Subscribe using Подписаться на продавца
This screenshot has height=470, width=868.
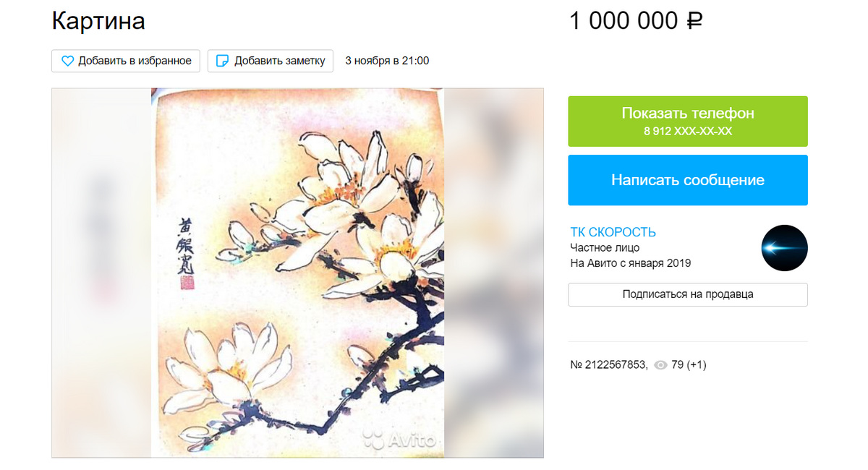(688, 294)
